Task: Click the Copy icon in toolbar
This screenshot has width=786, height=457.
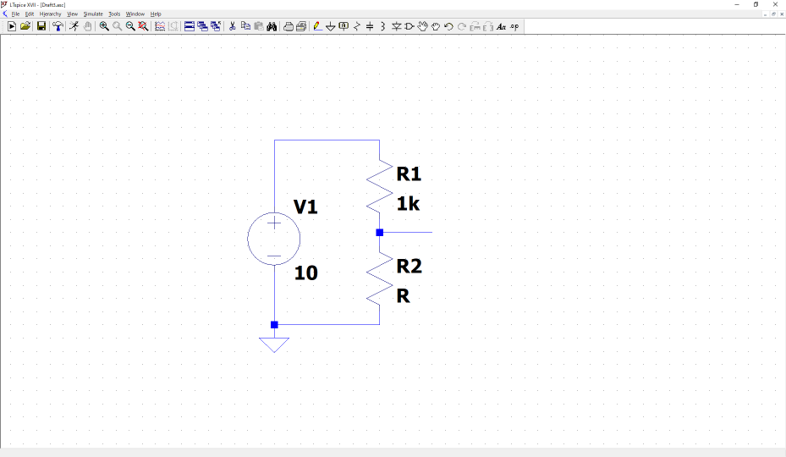Action: pyautogui.click(x=246, y=27)
